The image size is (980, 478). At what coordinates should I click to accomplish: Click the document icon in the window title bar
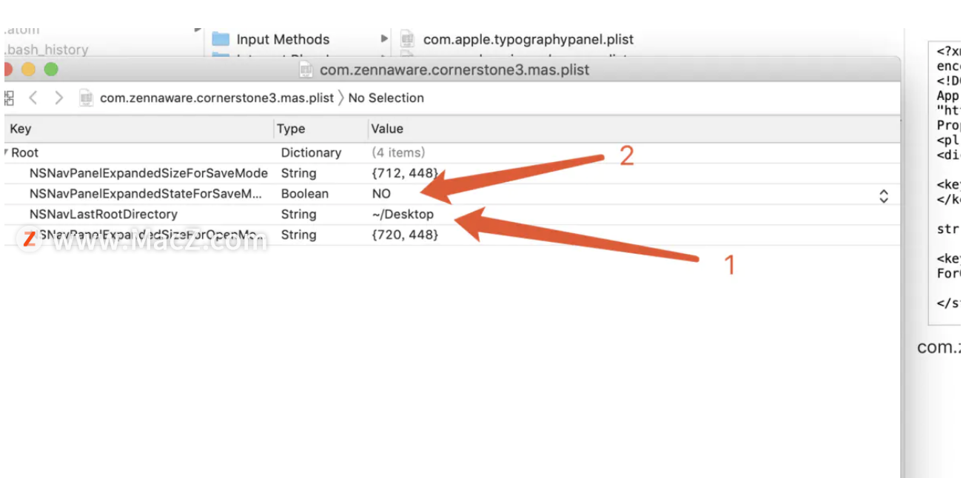click(306, 70)
